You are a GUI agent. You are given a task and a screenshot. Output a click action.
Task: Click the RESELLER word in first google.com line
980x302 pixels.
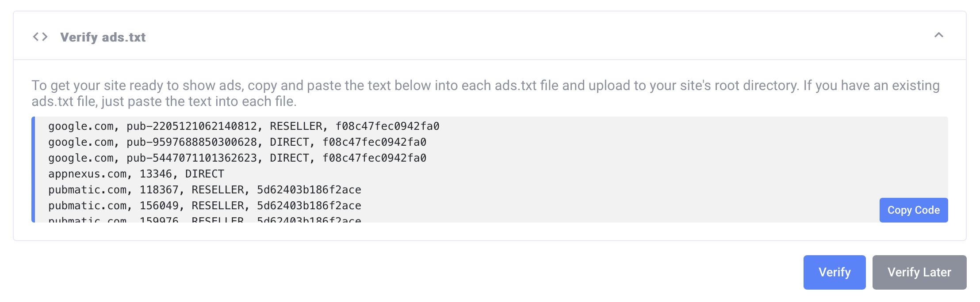tap(296, 126)
